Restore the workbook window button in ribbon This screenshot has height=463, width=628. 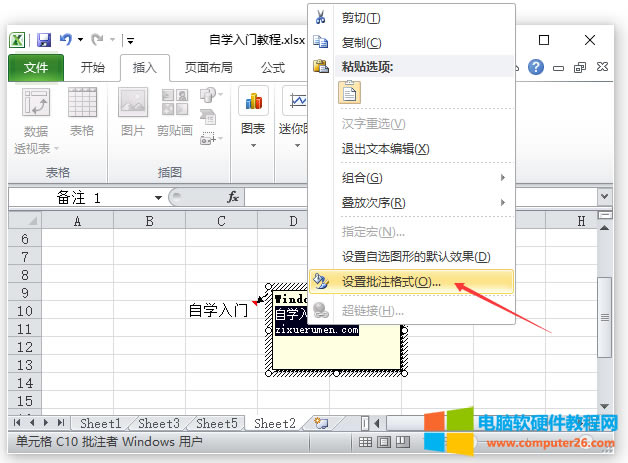point(580,67)
